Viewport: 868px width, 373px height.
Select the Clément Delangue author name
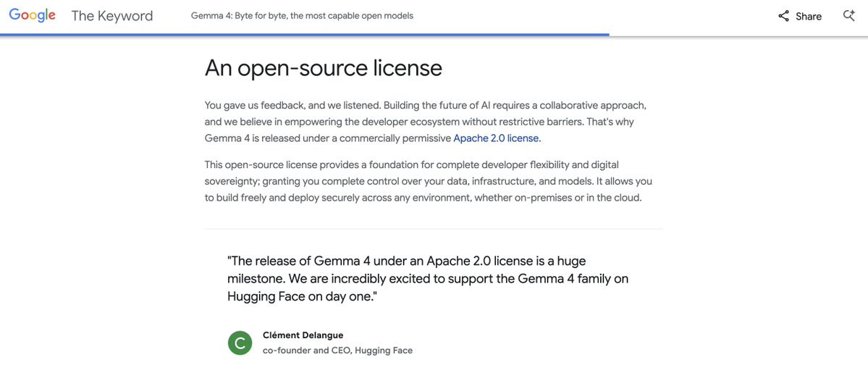tap(303, 335)
